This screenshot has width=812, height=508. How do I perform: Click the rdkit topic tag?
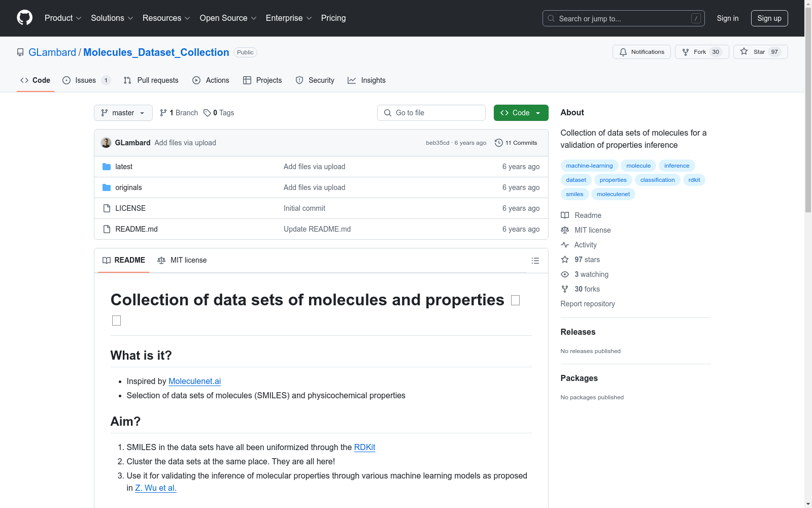(x=694, y=180)
